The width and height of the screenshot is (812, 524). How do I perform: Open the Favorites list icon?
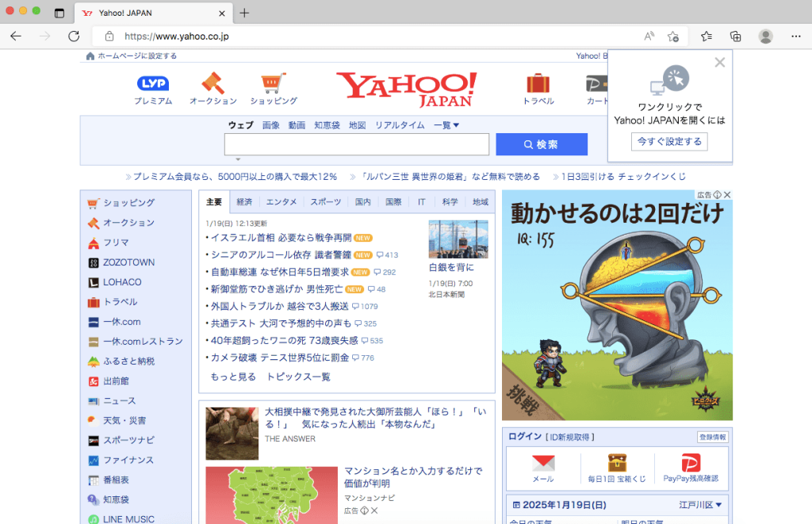pos(707,36)
